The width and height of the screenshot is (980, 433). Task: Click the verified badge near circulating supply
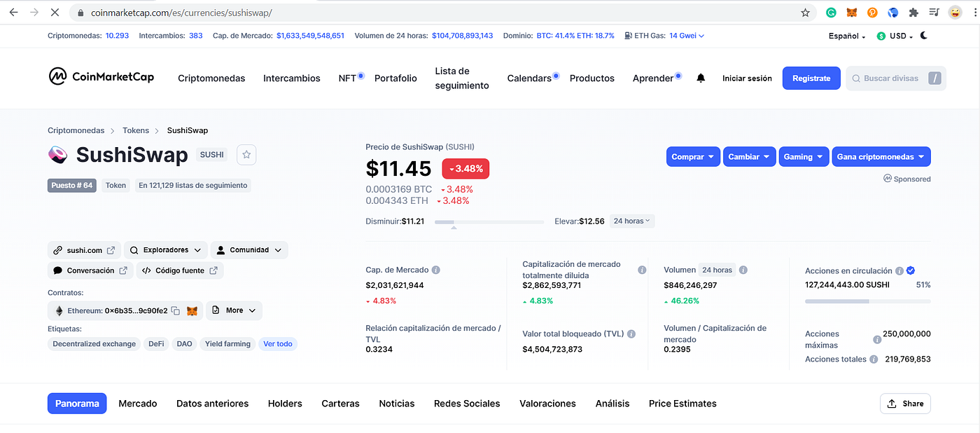click(x=911, y=270)
